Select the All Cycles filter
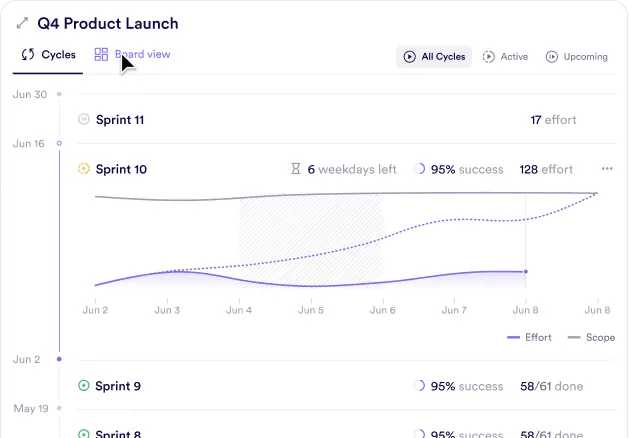Viewport: 629px width, 438px height. [434, 57]
